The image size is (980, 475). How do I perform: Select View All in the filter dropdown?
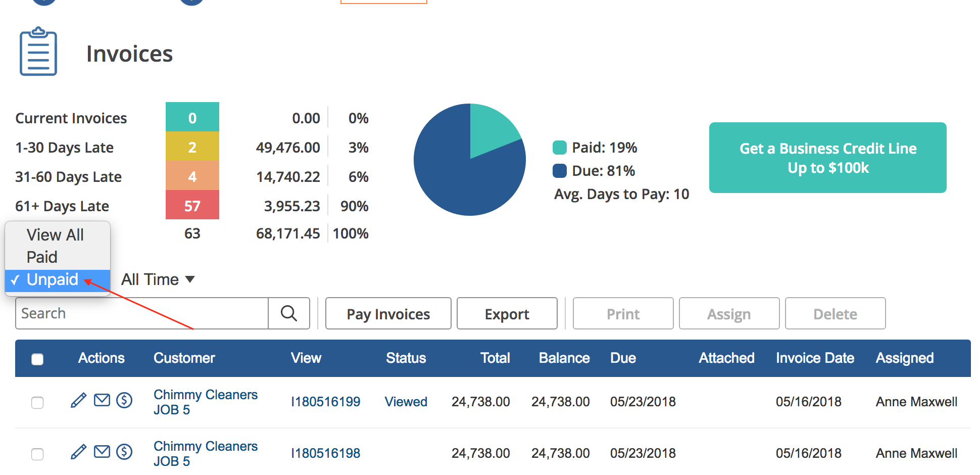(x=55, y=235)
